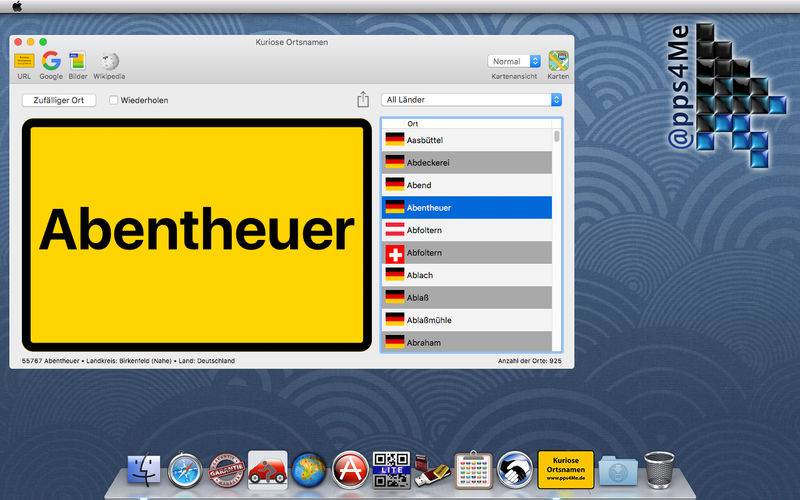The width and height of the screenshot is (800, 500).
Task: Open the globe app in Dock
Action: pos(309,470)
